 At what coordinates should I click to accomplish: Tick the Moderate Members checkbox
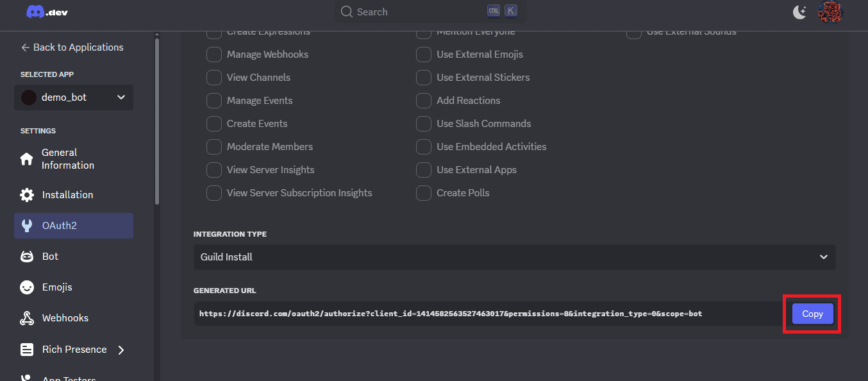214,147
